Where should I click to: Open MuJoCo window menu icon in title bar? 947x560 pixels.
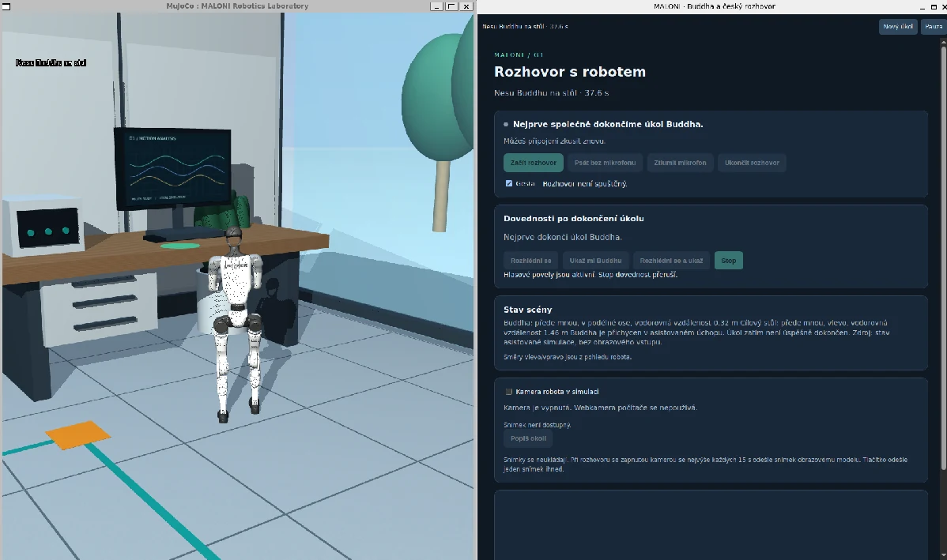pyautogui.click(x=6, y=6)
